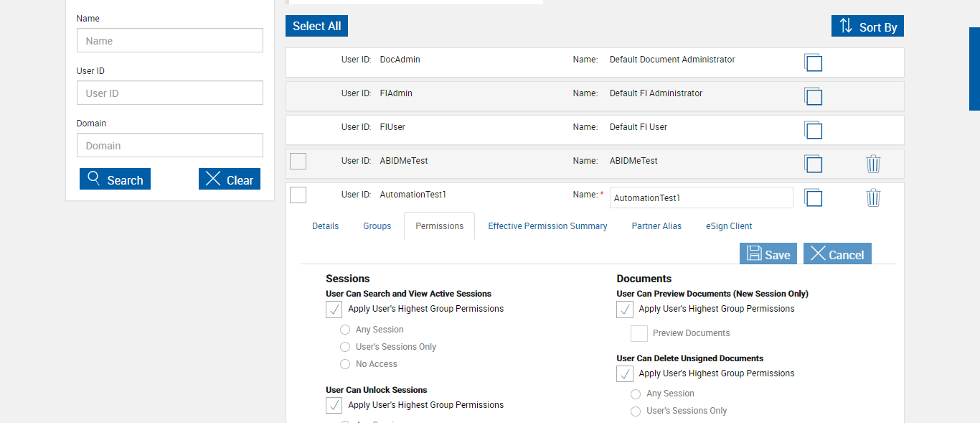Enable the Preview Documents checkbox
The image size is (980, 423).
(639, 333)
